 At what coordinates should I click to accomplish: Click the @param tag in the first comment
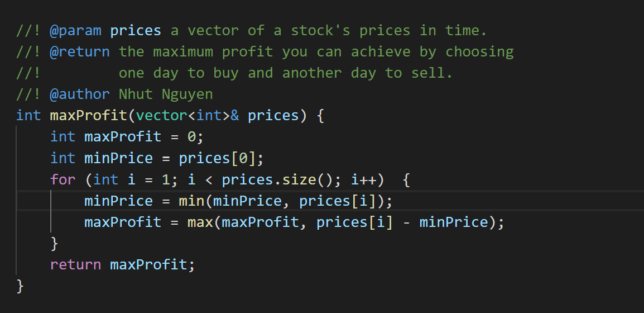coord(75,30)
